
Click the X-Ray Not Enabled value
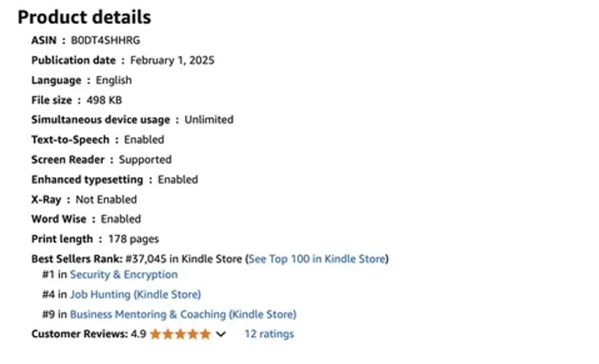[x=106, y=199]
